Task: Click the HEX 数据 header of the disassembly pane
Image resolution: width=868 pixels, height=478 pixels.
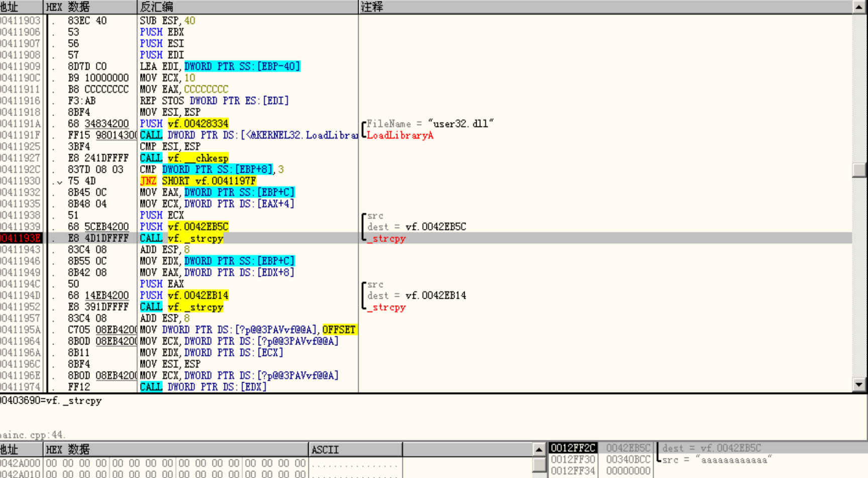Action: click(90, 7)
